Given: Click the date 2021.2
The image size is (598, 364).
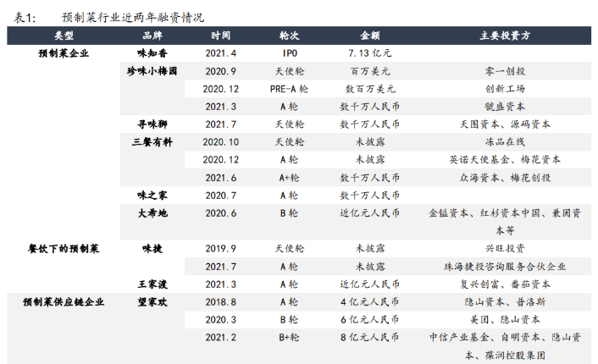Looking at the screenshot, I should tap(221, 338).
